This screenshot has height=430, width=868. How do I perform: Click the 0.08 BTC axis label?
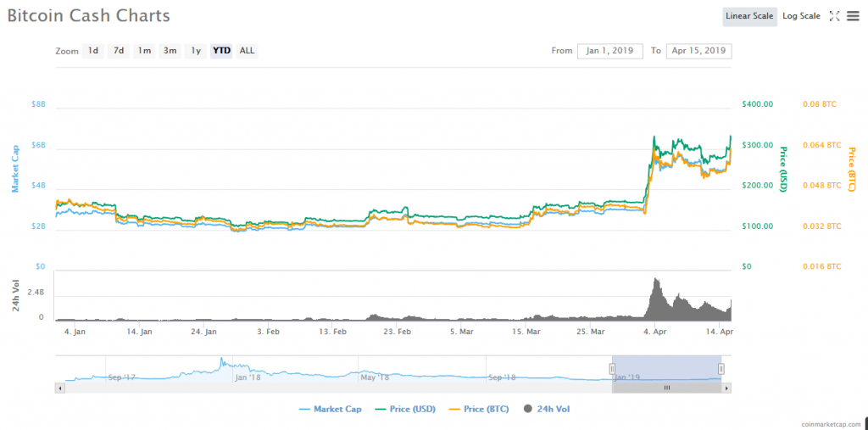point(820,104)
